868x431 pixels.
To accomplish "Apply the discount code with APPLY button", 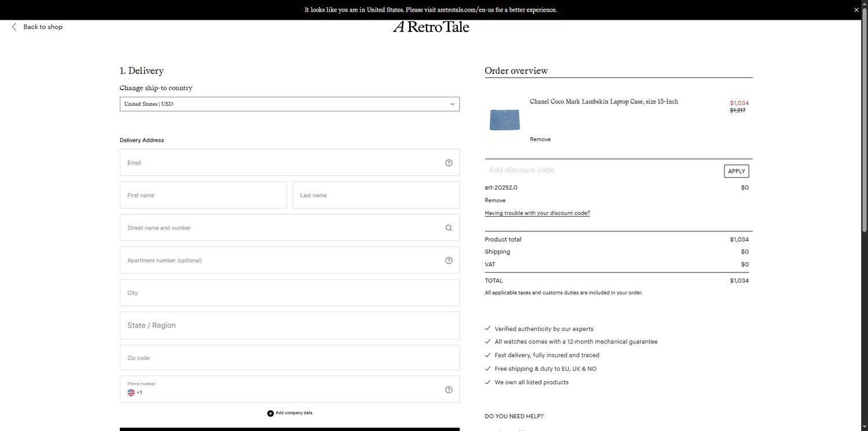I will (x=737, y=171).
